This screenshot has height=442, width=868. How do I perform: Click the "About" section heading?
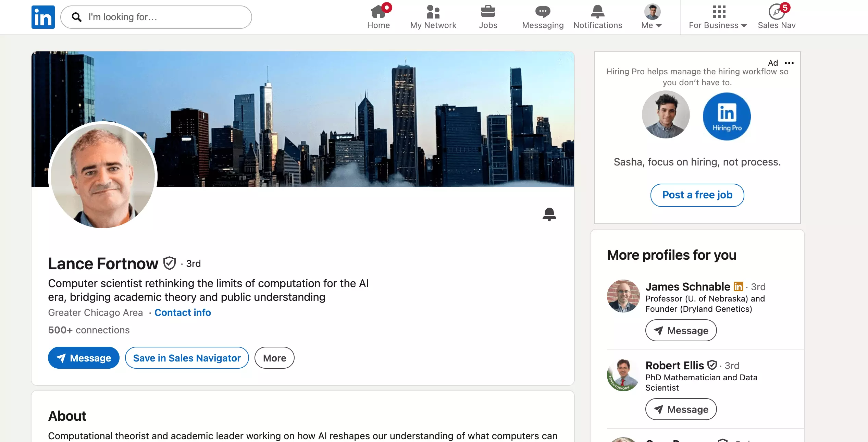click(x=67, y=416)
